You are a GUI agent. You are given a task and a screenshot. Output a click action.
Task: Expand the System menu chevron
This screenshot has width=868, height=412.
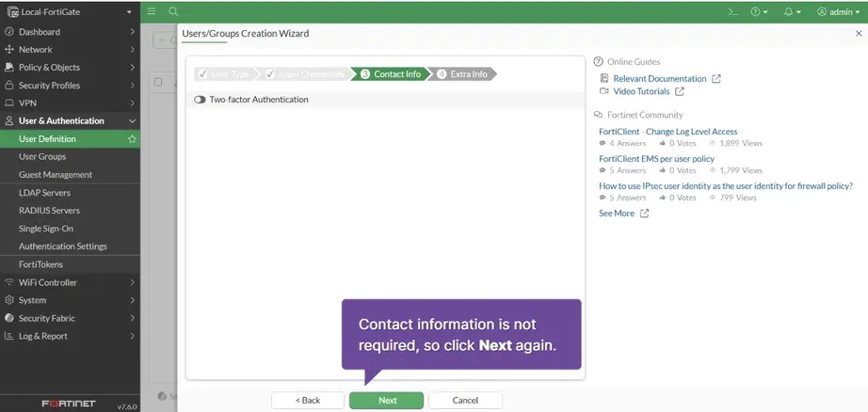pyautogui.click(x=133, y=300)
